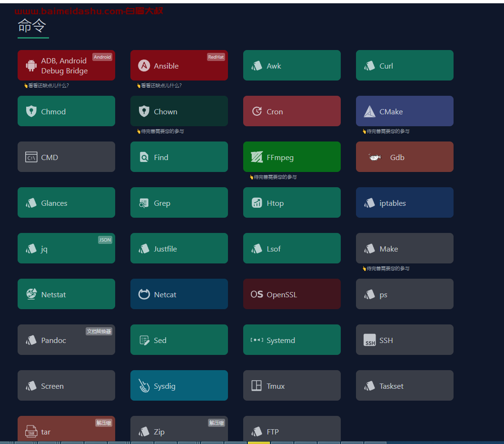Click the split pane icon on Tmux

click(257, 385)
